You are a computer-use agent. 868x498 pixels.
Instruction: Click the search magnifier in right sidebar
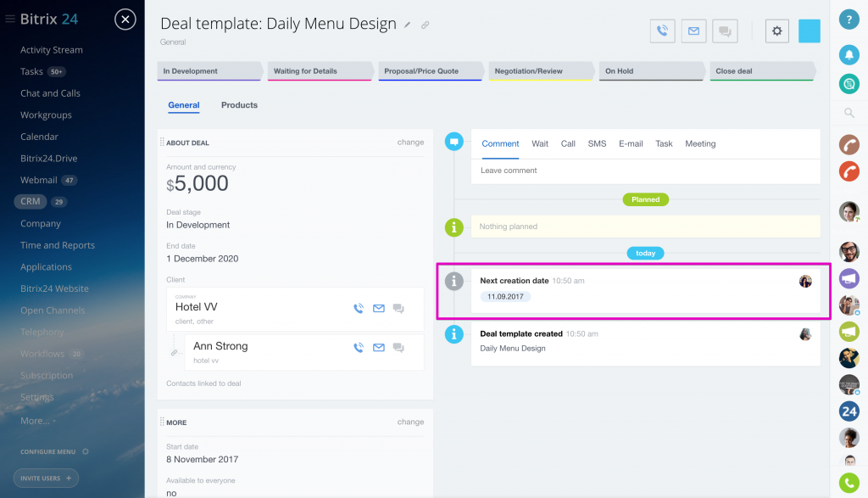(849, 113)
